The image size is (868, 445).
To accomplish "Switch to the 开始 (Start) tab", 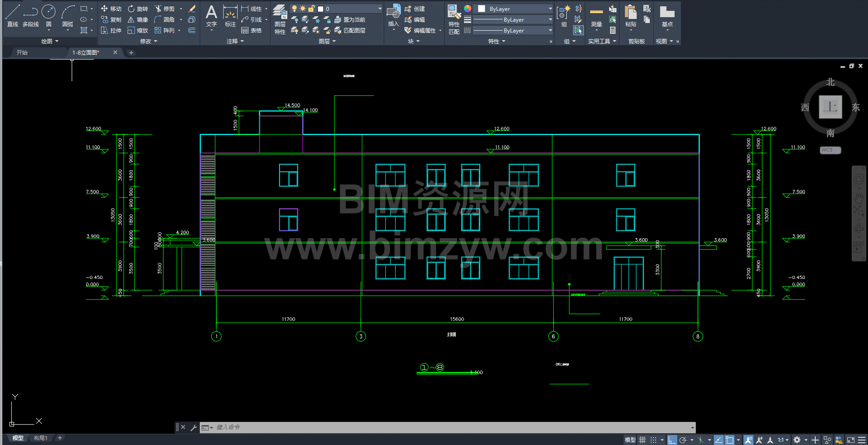I will click(x=22, y=52).
